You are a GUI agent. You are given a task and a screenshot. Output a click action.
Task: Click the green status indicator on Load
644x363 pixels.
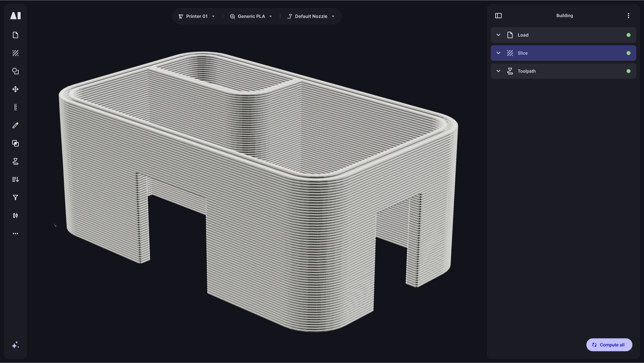[x=628, y=35]
